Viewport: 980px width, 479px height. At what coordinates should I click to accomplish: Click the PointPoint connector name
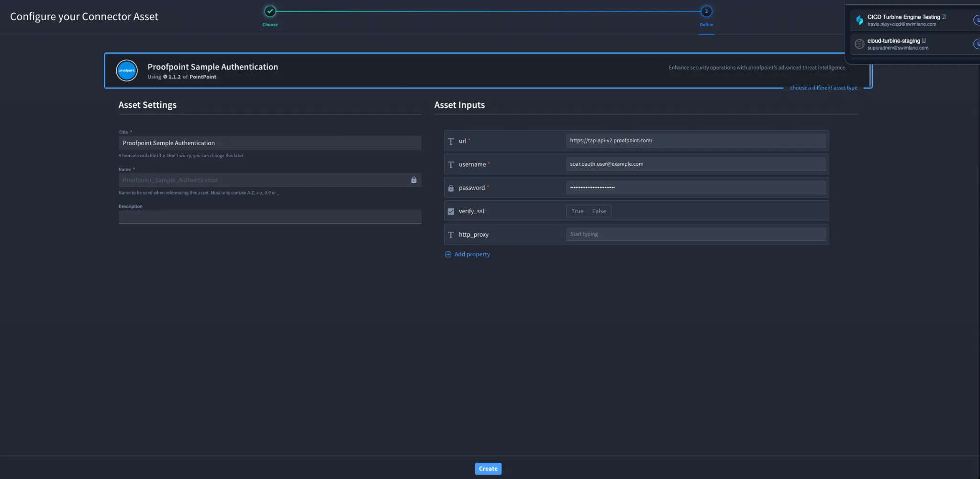[x=203, y=77]
